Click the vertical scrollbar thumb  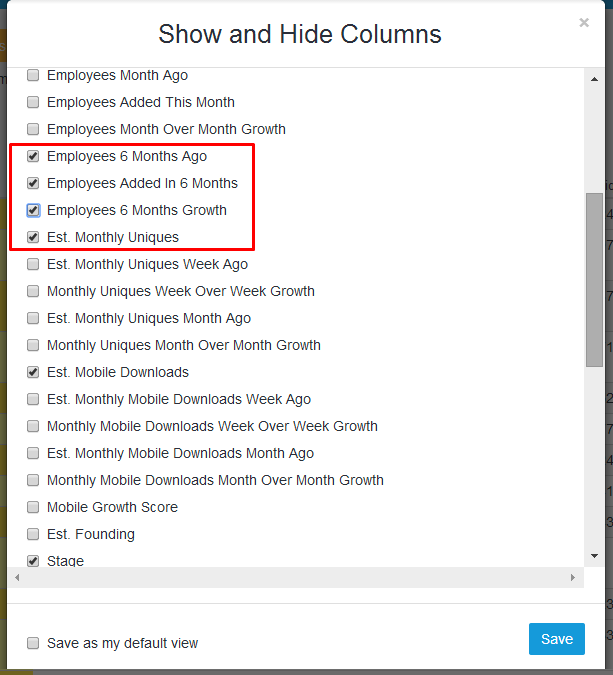click(594, 280)
